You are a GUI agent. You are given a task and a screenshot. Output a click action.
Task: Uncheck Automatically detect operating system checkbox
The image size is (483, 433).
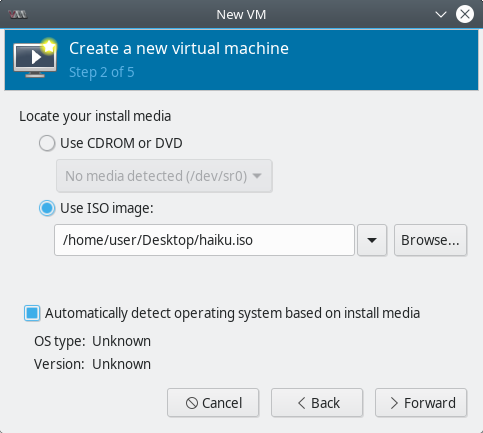pyautogui.click(x=32, y=313)
